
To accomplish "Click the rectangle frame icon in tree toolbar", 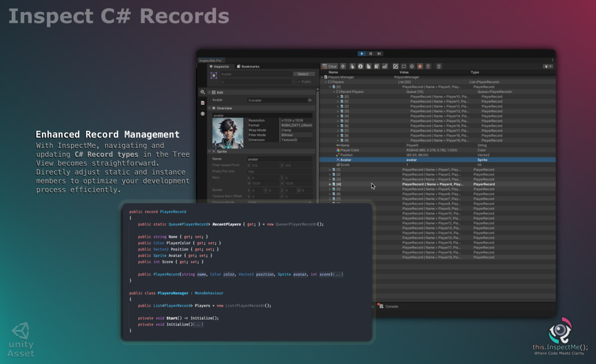I will point(403,66).
